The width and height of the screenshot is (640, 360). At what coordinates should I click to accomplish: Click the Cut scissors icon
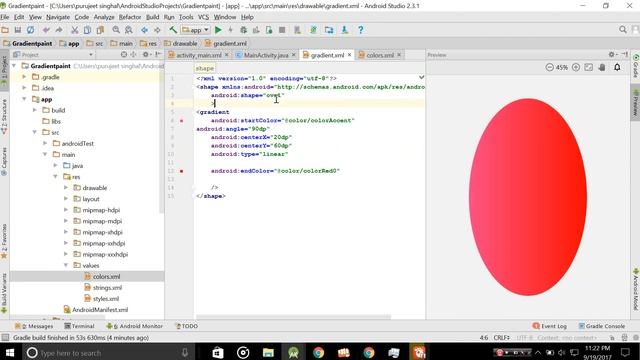pos(74,30)
